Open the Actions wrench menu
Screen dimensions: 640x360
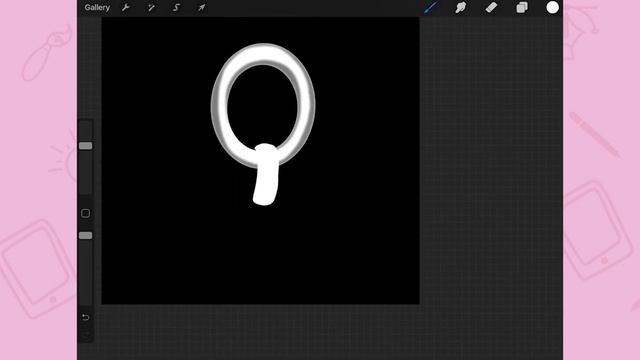pos(126,8)
